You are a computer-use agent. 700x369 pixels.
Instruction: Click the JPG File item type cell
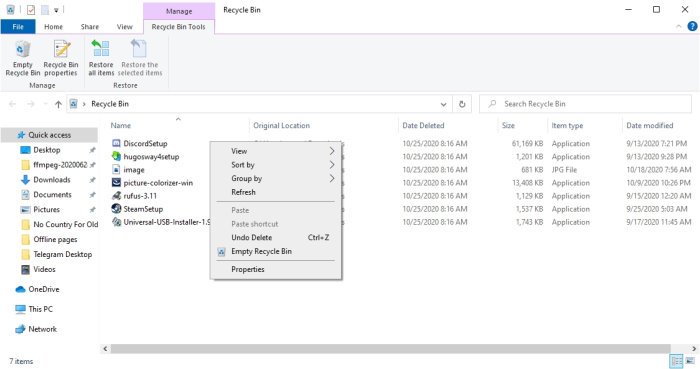564,170
